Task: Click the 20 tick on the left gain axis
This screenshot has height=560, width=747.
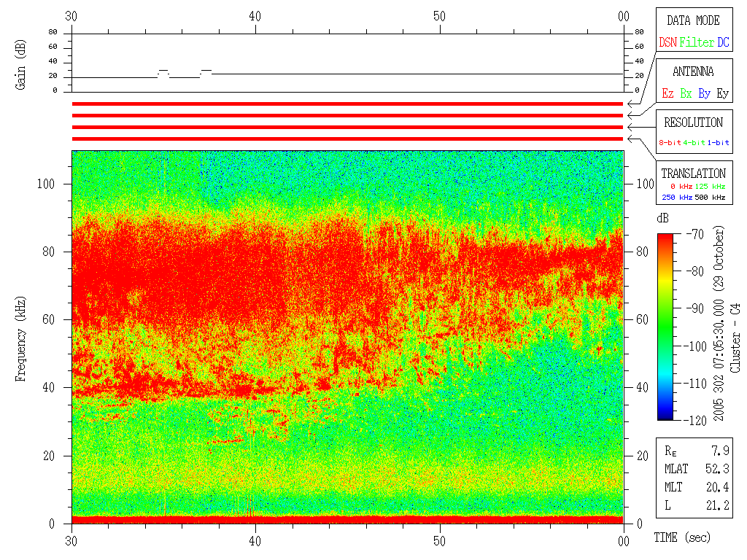Action: 53,76
